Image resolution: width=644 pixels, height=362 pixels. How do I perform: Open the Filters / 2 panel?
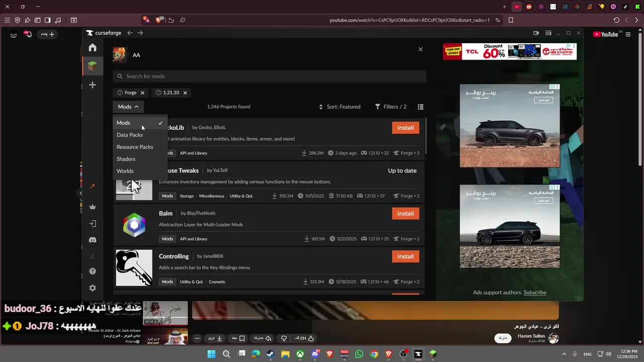[x=391, y=107]
